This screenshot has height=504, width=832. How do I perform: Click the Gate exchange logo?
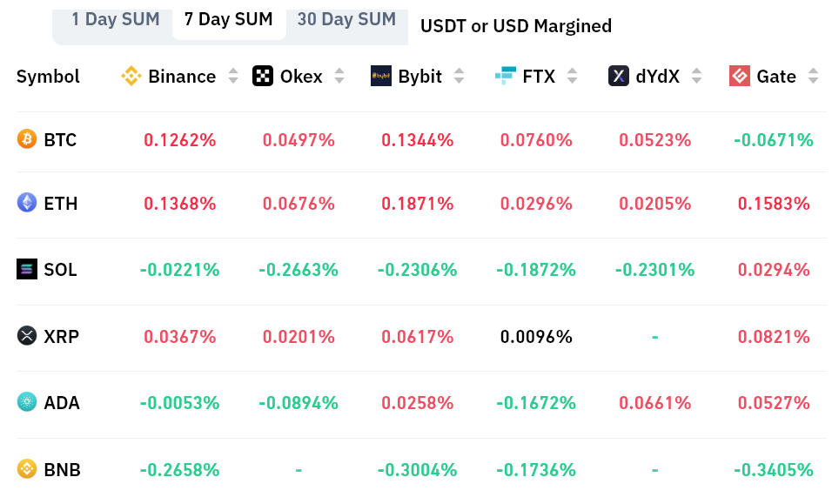click(x=740, y=77)
